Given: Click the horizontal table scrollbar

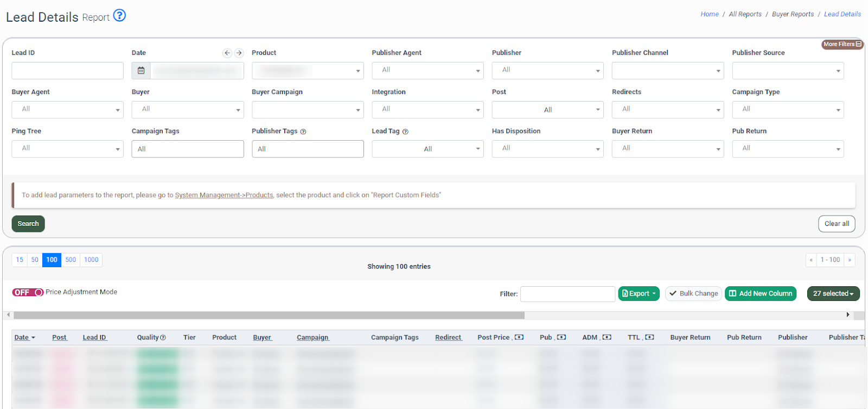Looking at the screenshot, I should pos(269,315).
